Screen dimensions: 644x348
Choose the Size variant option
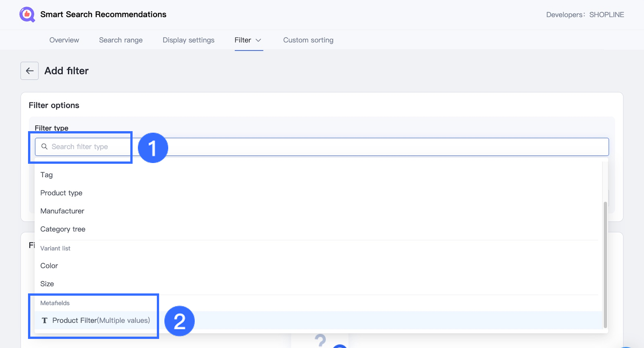pos(47,284)
